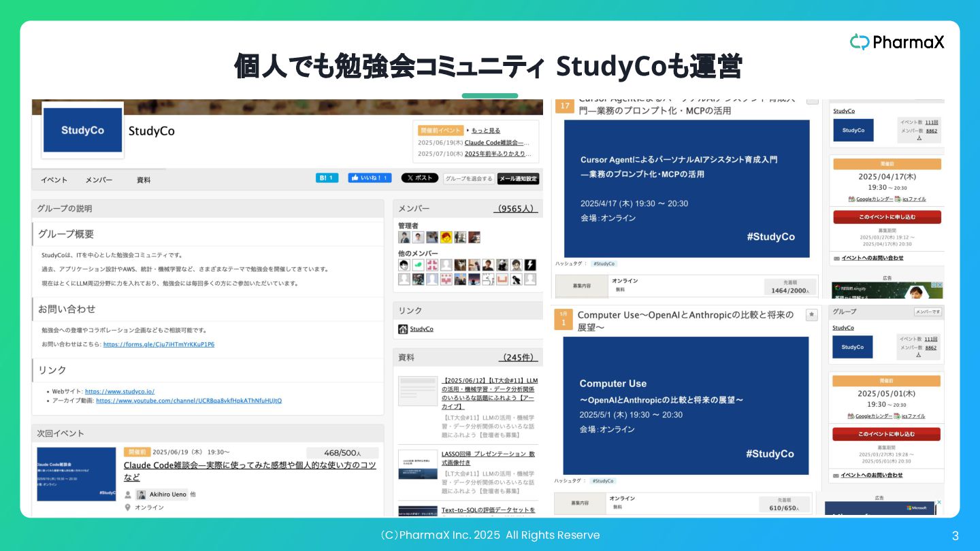
Task: Click the StudyCo logo image at page top left
Action: pyautogui.click(x=82, y=130)
